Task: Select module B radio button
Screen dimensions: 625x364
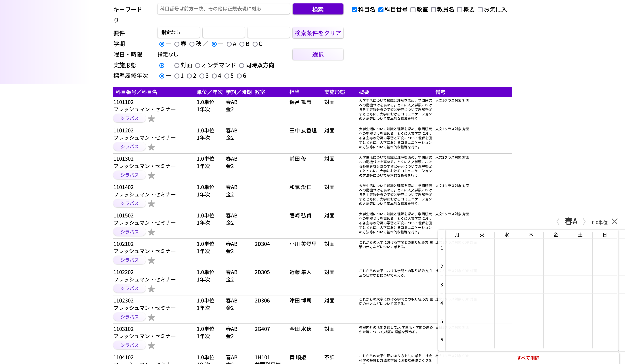Action: pos(242,44)
